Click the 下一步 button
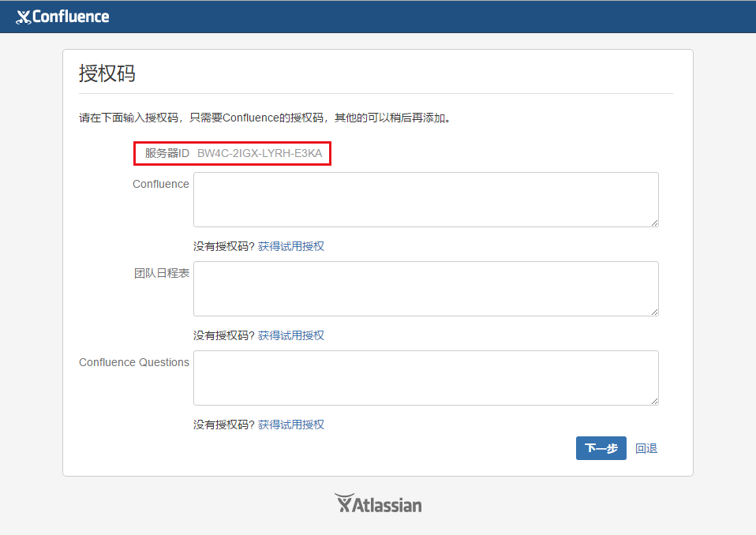Image resolution: width=756 pixels, height=535 pixels. pyautogui.click(x=601, y=448)
